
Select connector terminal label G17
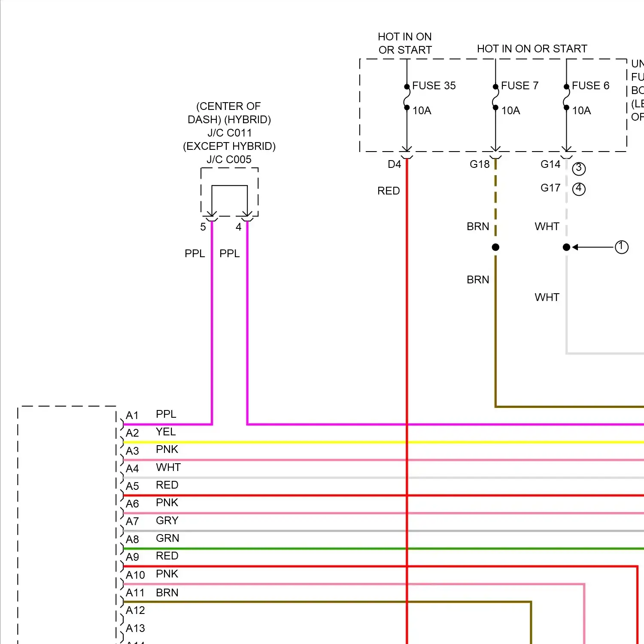coord(550,188)
